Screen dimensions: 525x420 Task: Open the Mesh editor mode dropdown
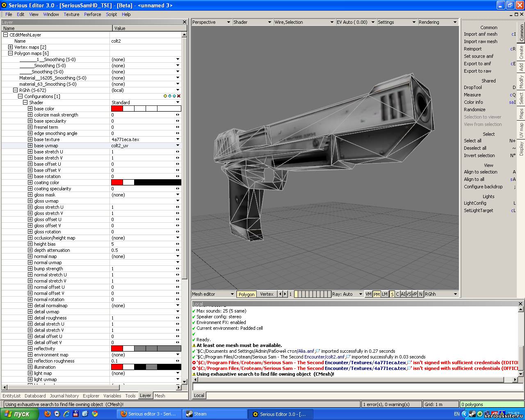tap(213, 294)
